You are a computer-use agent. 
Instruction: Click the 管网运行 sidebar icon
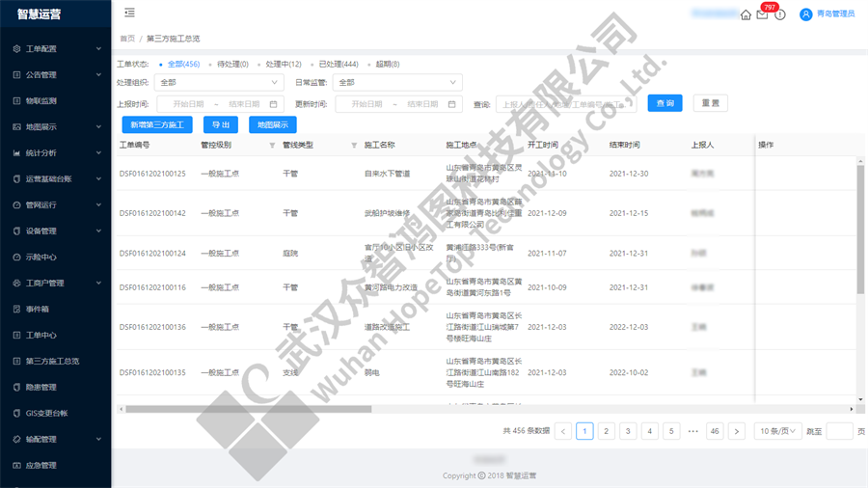pyautogui.click(x=16, y=204)
